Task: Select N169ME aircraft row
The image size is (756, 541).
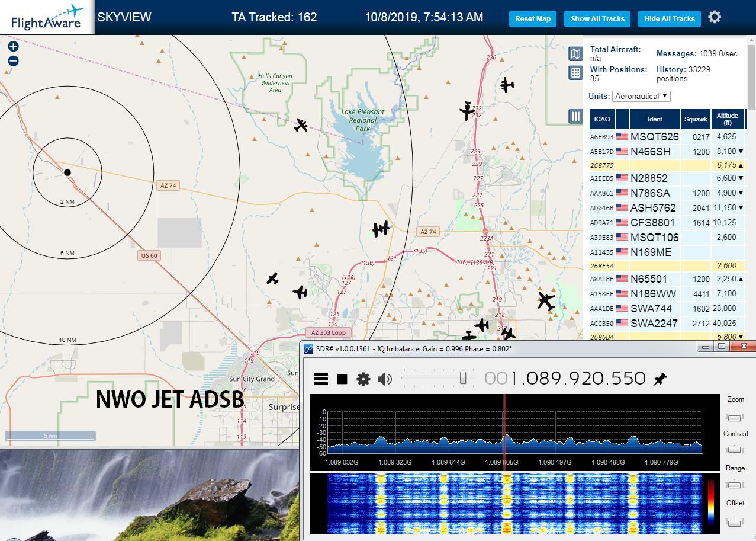Action: (x=667, y=252)
